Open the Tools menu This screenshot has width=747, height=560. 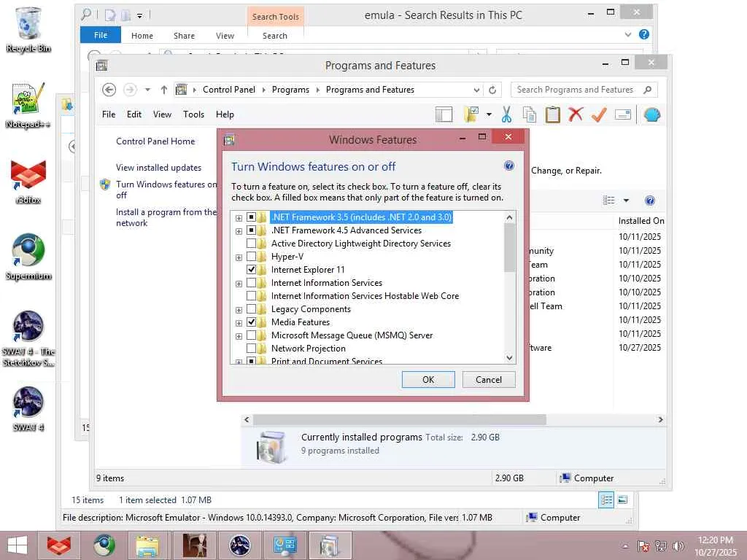pos(193,114)
